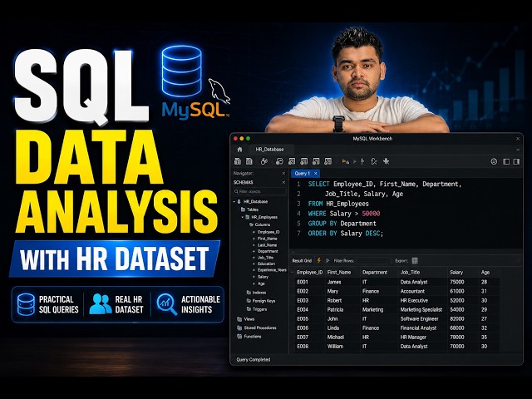Click the Financial Analyst cell
The image size is (532, 399).
point(418,328)
